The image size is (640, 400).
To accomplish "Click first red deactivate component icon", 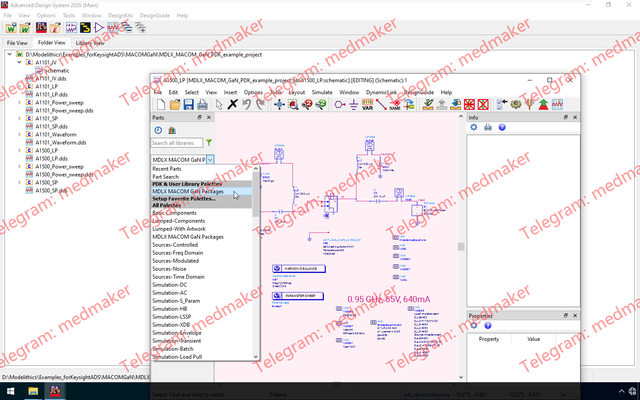I will point(469,104).
